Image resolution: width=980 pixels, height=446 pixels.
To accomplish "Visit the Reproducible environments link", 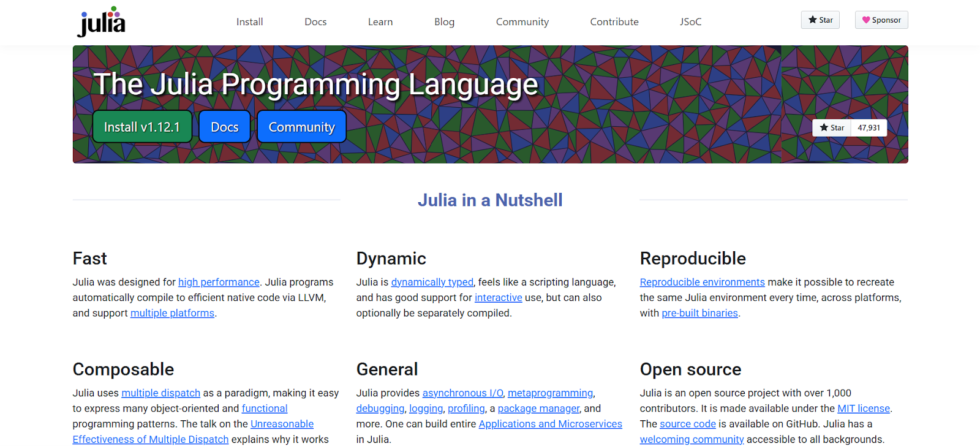I will pyautogui.click(x=702, y=282).
